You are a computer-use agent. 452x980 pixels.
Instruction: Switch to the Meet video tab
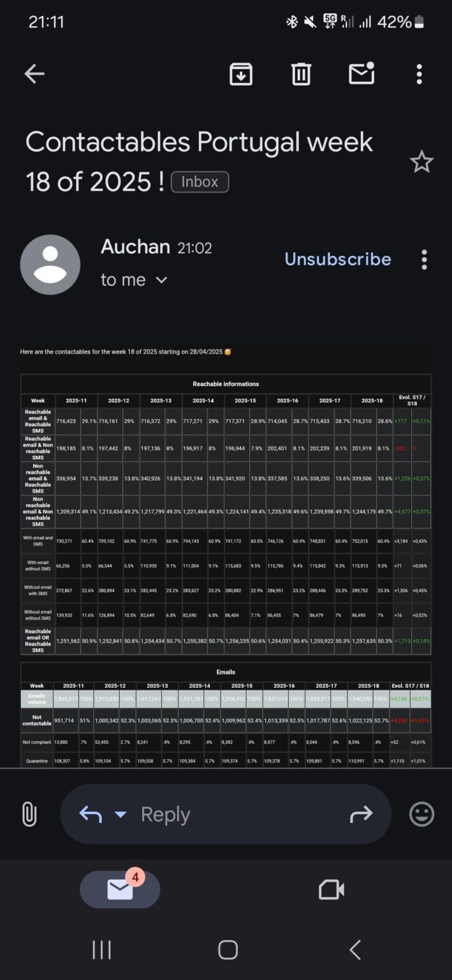(x=332, y=889)
